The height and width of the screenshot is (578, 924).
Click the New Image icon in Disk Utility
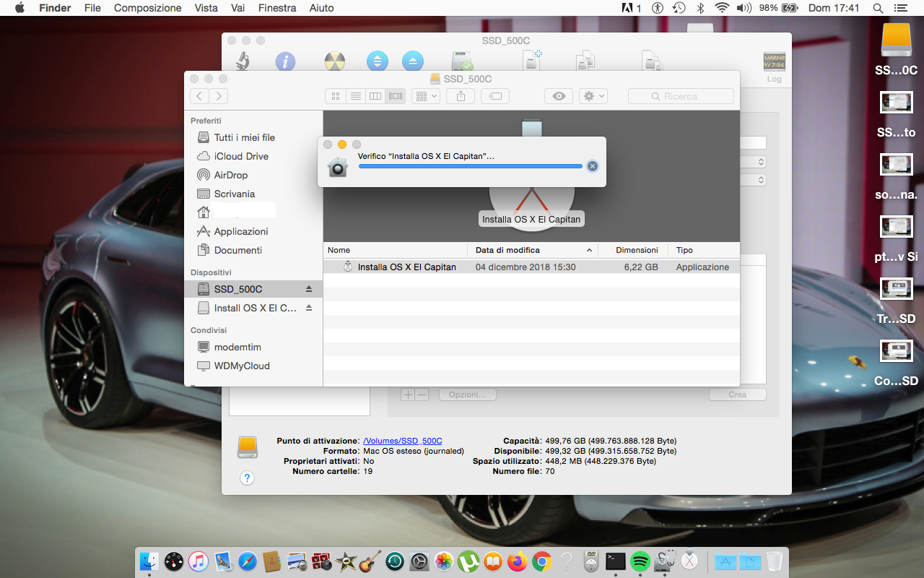click(x=532, y=61)
